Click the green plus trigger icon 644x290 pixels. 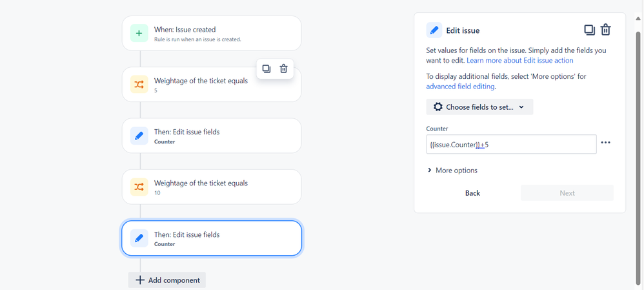[x=139, y=34]
